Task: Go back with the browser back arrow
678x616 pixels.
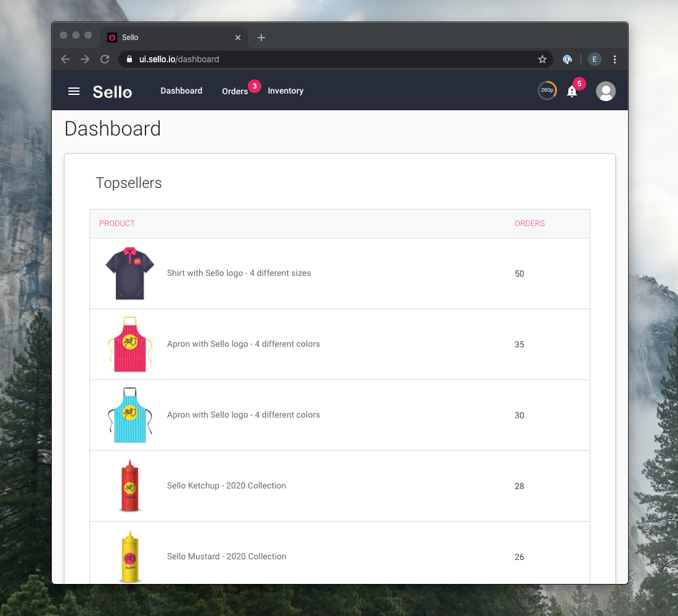Action: click(x=65, y=59)
